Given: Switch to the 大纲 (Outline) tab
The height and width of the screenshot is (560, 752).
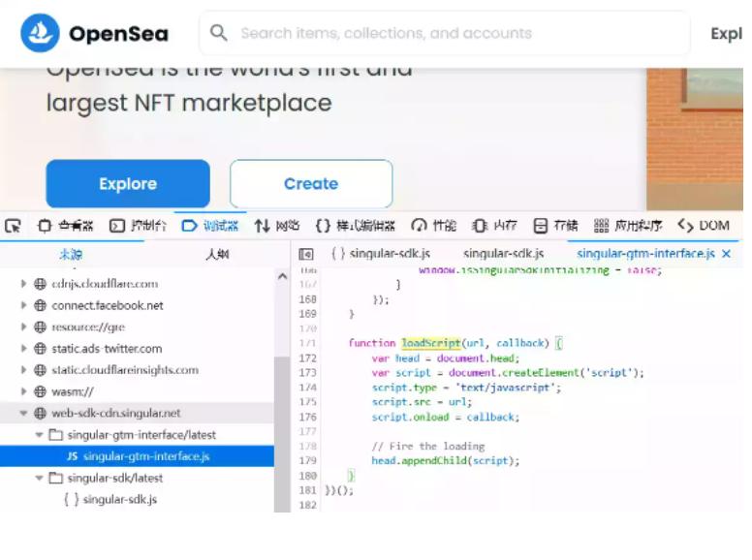Looking at the screenshot, I should (x=217, y=254).
